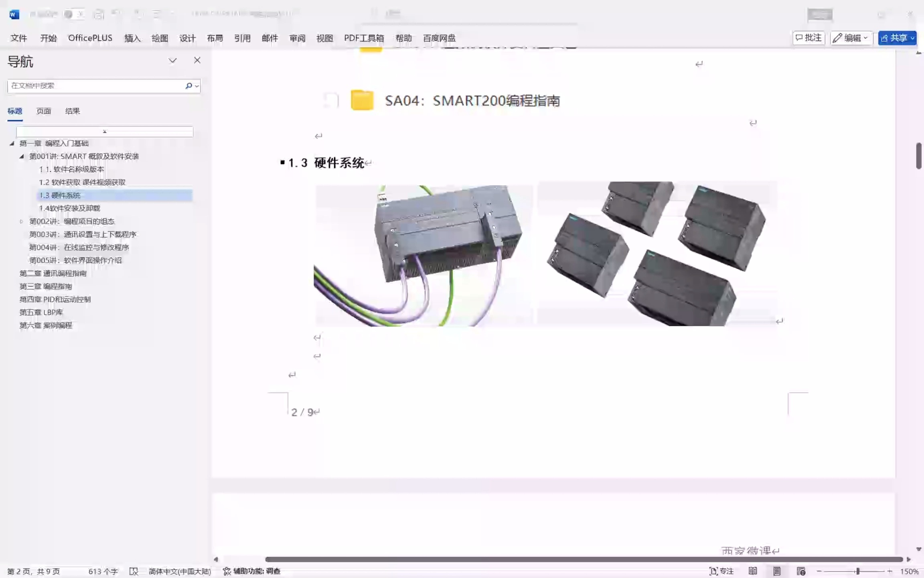Viewport: 924px width, 578px height.
Task: Open the 编辑 mode dropdown
Action: point(851,38)
